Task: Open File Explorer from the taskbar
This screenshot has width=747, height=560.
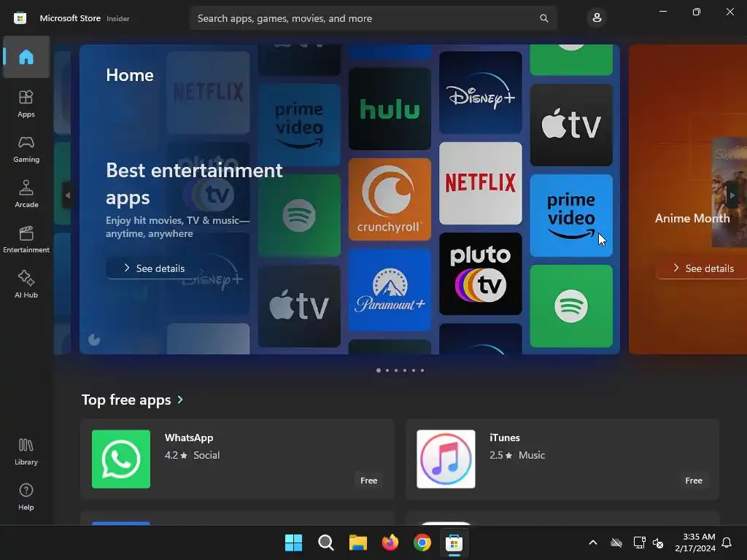Action: coord(357,542)
